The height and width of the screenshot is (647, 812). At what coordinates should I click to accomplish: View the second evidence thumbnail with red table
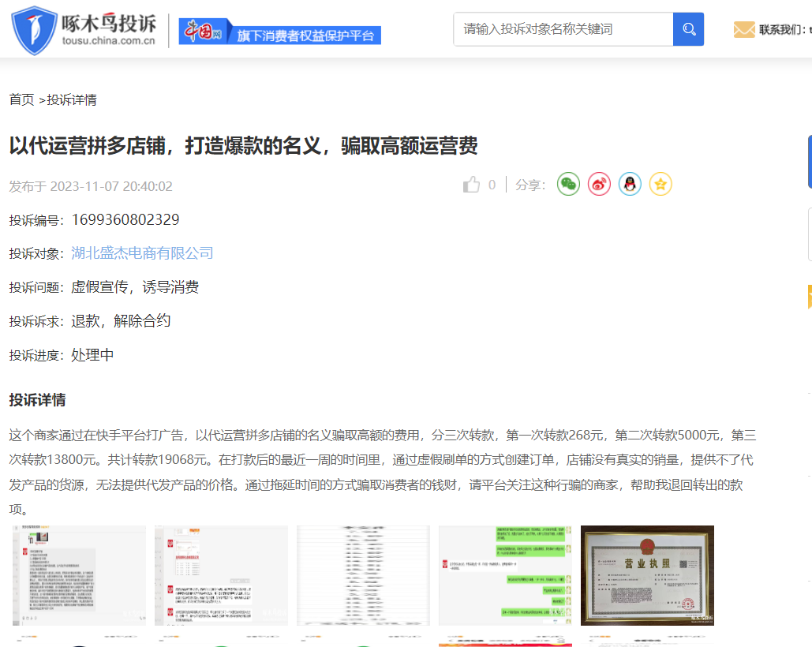click(221, 575)
